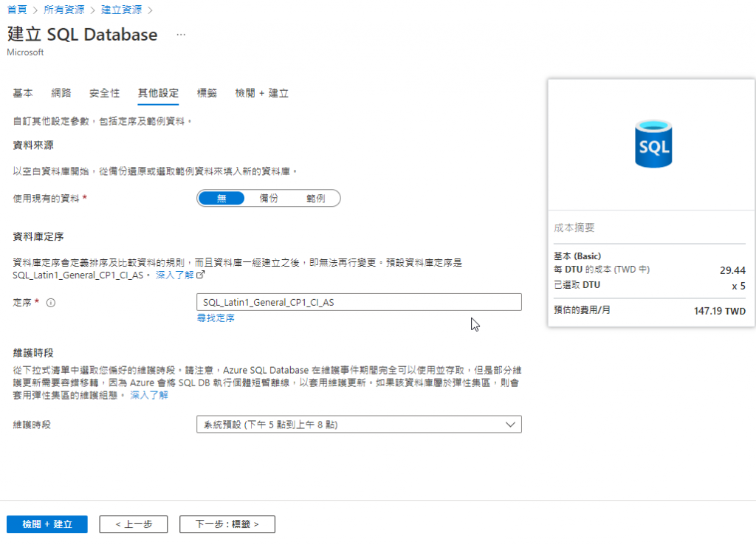This screenshot has width=756, height=545.
Task: Open the ellipsis menu beside SQL Database title
Action: 181,35
